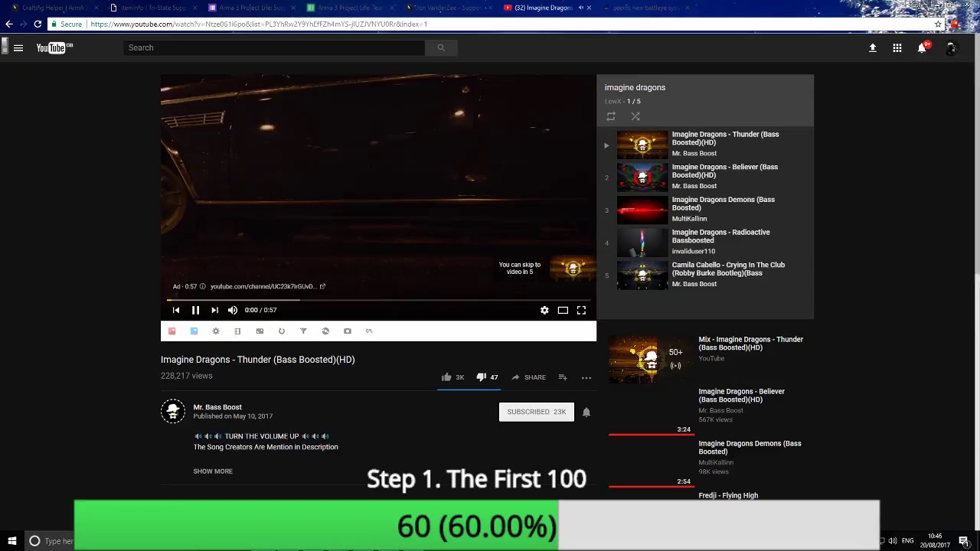
Task: Click the Cortana search circle
Action: coord(34,541)
